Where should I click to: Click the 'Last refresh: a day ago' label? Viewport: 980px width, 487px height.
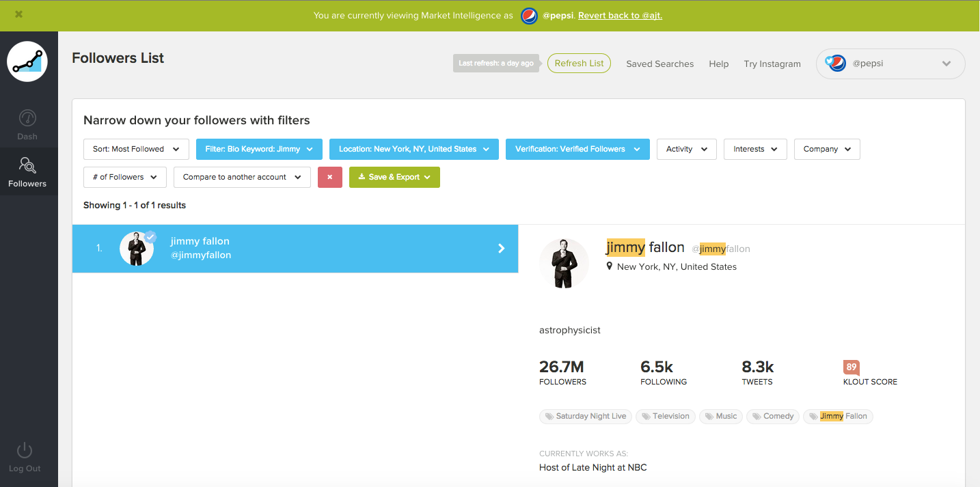pos(496,64)
